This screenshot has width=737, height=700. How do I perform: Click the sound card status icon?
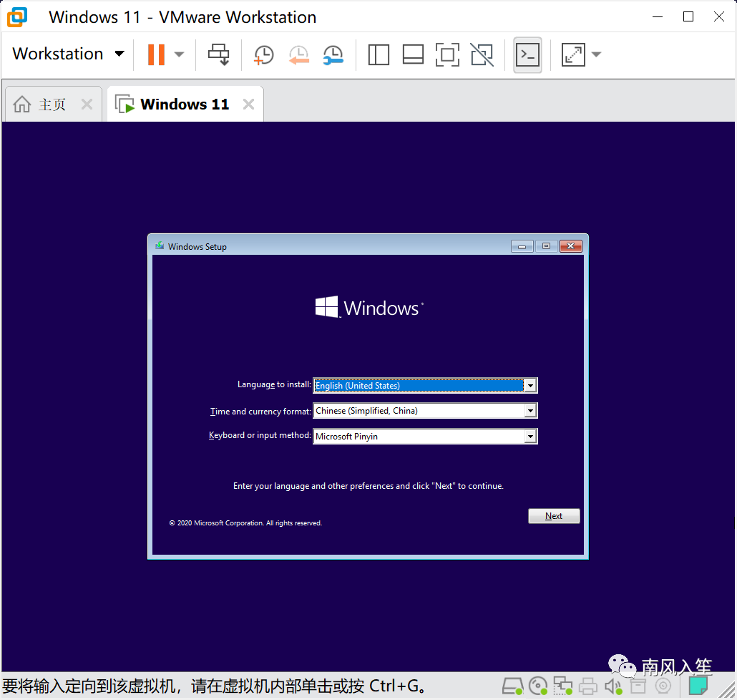(613, 686)
